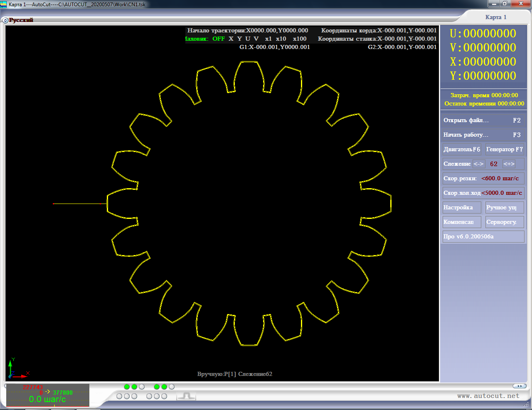
Task: Select handwheel axis Y
Action: 239,39
